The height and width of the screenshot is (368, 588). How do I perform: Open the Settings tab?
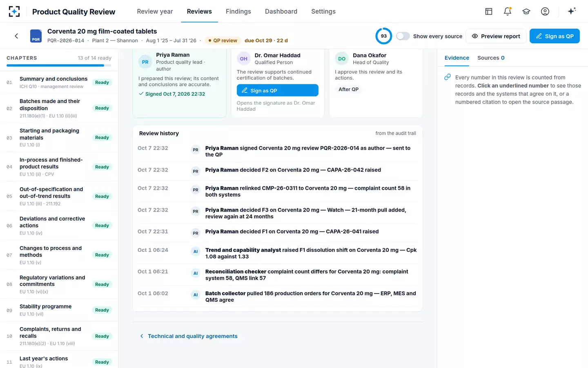coord(323,11)
